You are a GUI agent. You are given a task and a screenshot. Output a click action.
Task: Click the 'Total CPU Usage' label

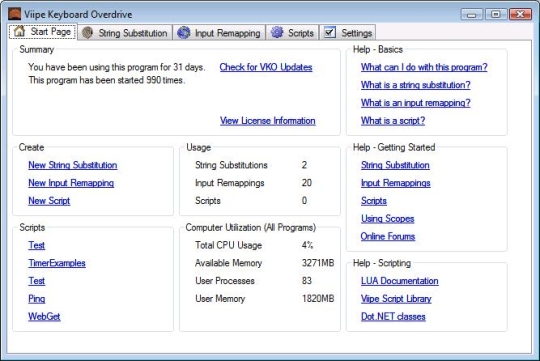[x=228, y=245]
